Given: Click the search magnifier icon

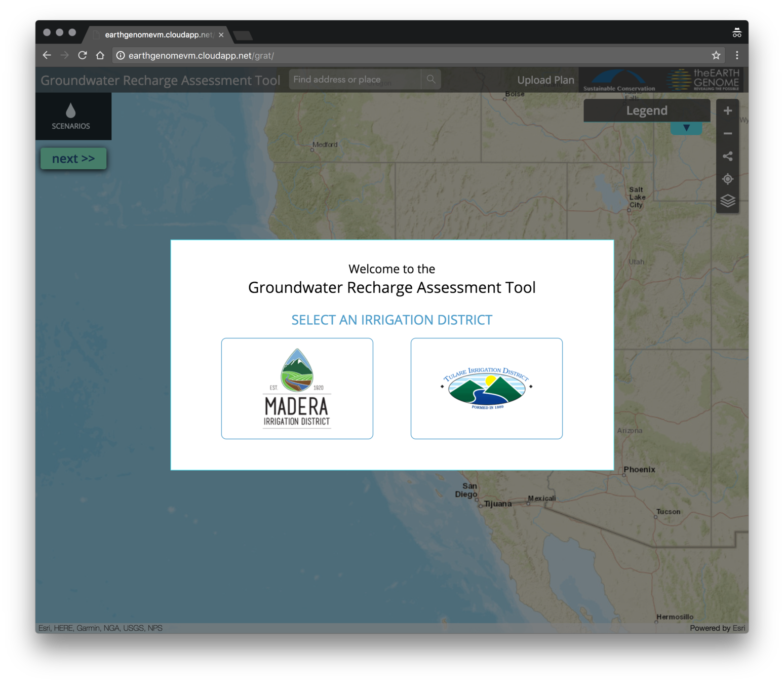Looking at the screenshot, I should pos(431,80).
